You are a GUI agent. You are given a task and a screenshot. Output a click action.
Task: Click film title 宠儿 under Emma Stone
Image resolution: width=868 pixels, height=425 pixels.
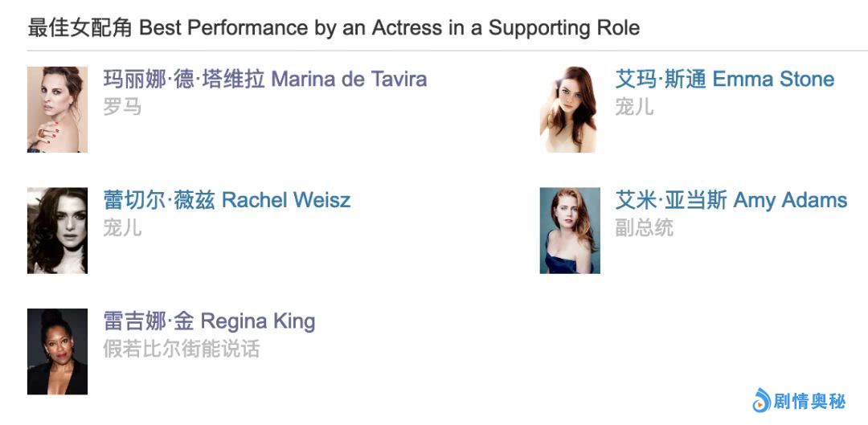coord(634,107)
